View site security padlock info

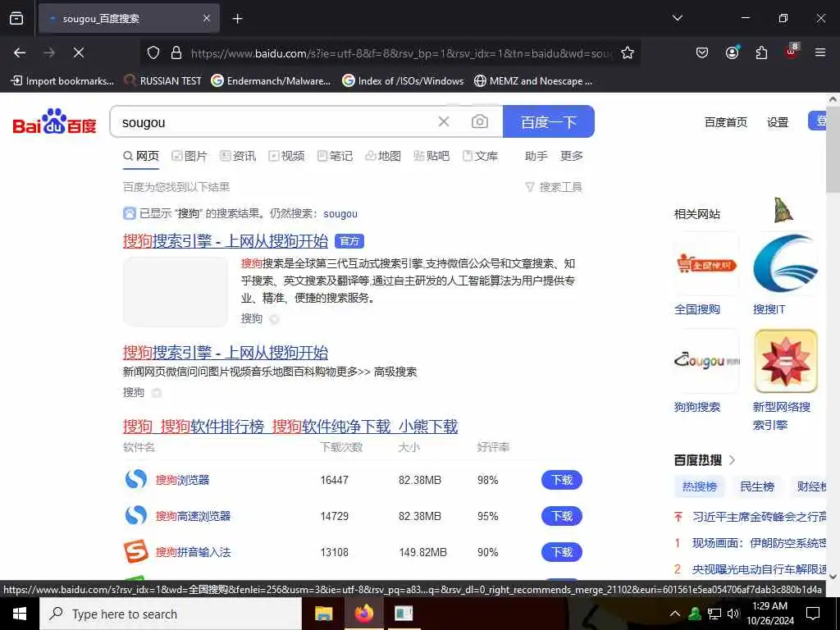176,52
